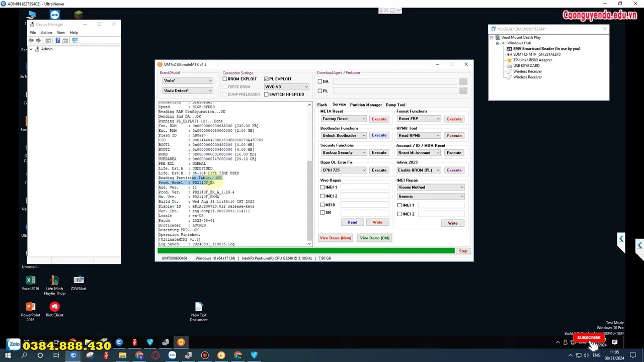Screen dimensions: 644x362
Task: Open the Riot Client desktop shortcut
Action: 54,310
